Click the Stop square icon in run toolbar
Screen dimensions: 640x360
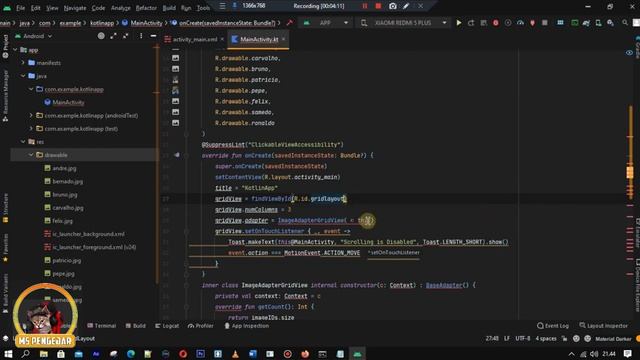[544, 23]
